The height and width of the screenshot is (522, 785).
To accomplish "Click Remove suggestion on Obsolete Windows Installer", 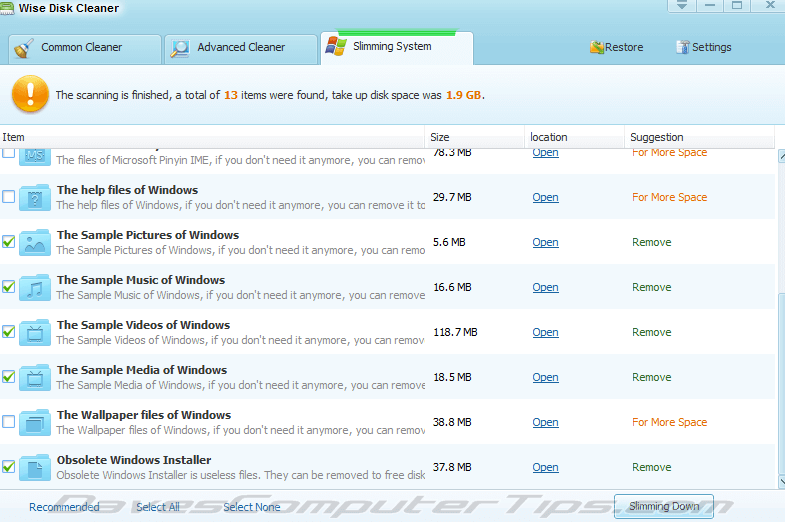I will tap(651, 467).
